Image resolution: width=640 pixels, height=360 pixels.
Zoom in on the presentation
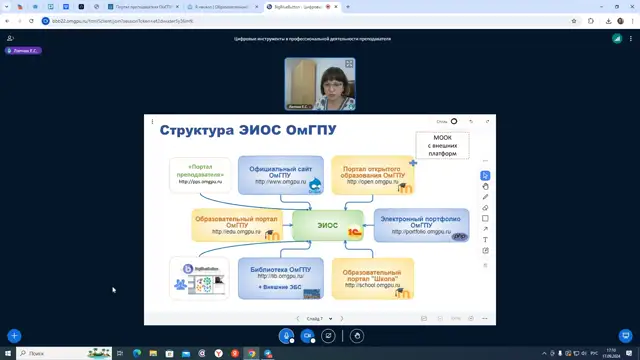pyautogui.click(x=471, y=318)
